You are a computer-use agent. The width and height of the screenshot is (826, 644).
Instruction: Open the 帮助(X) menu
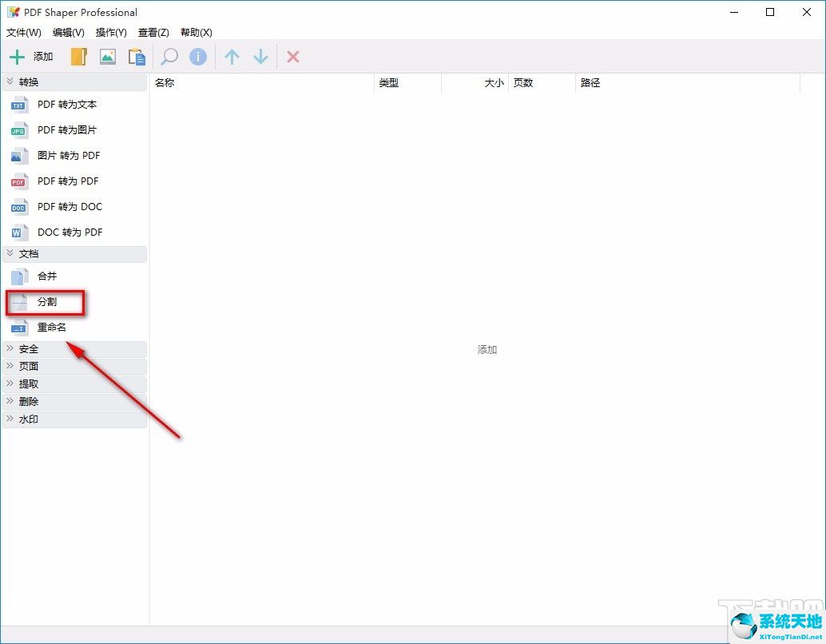[197, 33]
